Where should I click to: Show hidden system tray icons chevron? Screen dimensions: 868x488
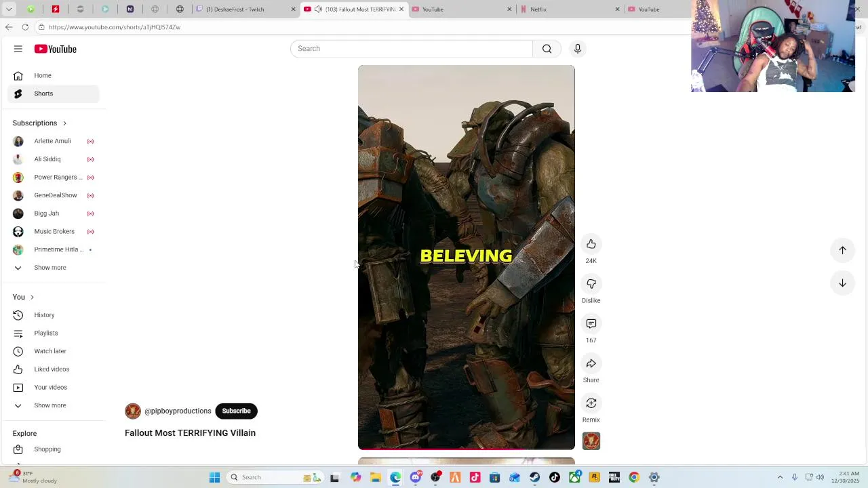[780, 477]
